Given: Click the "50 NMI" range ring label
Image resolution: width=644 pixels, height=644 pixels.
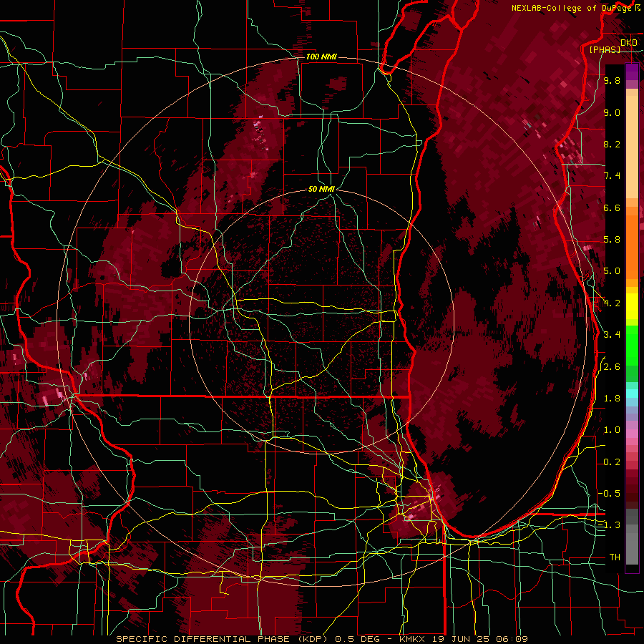Looking at the screenshot, I should pyautogui.click(x=321, y=189).
